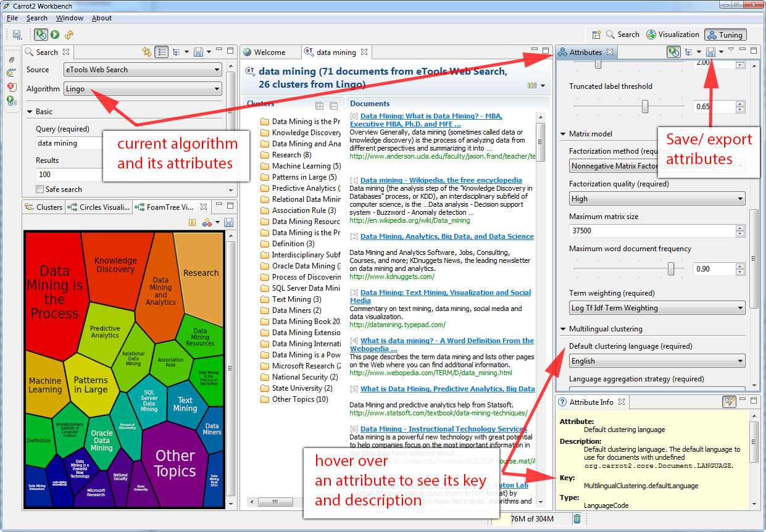
Task: Click the green Process query play button
Action: (55, 35)
